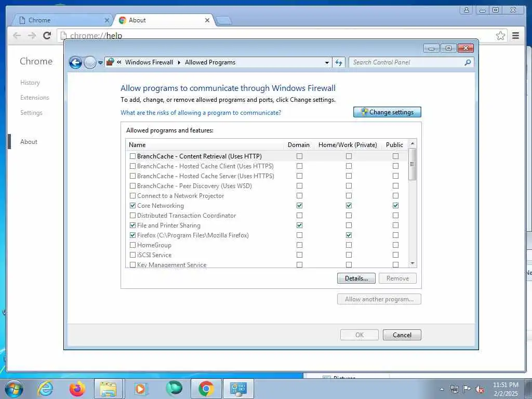The image size is (532, 399).
Task: Click the Chrome icon on the taskbar
Action: pyautogui.click(x=206, y=389)
